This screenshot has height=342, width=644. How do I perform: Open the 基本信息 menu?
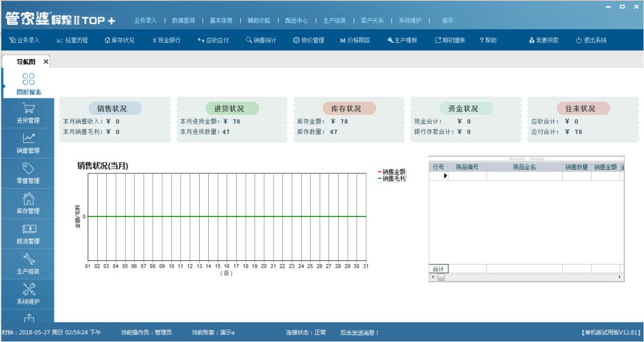[x=221, y=20]
